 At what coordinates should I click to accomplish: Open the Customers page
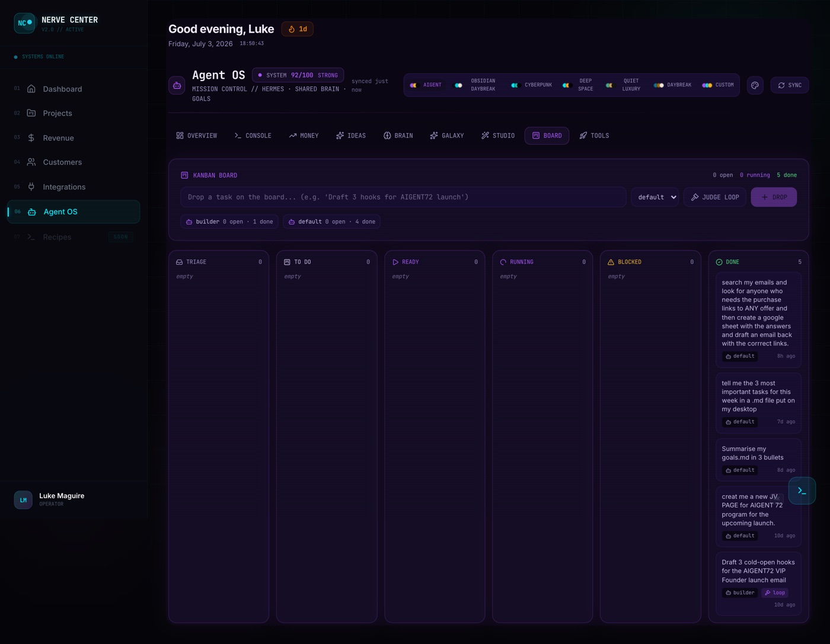click(74, 162)
